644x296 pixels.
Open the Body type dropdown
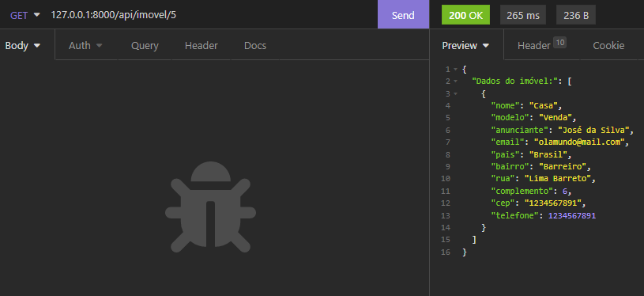tap(23, 46)
